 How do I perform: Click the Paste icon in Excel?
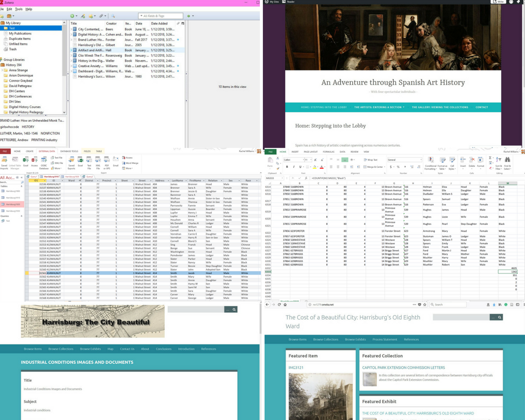(270, 160)
